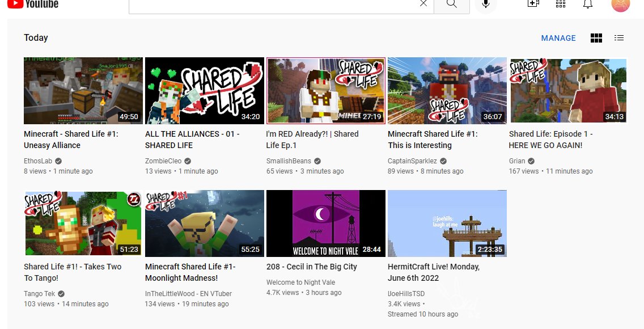Open EthosLab Uneasy Alliance thumbnail
Screen dimensions: 644x329
83,91
